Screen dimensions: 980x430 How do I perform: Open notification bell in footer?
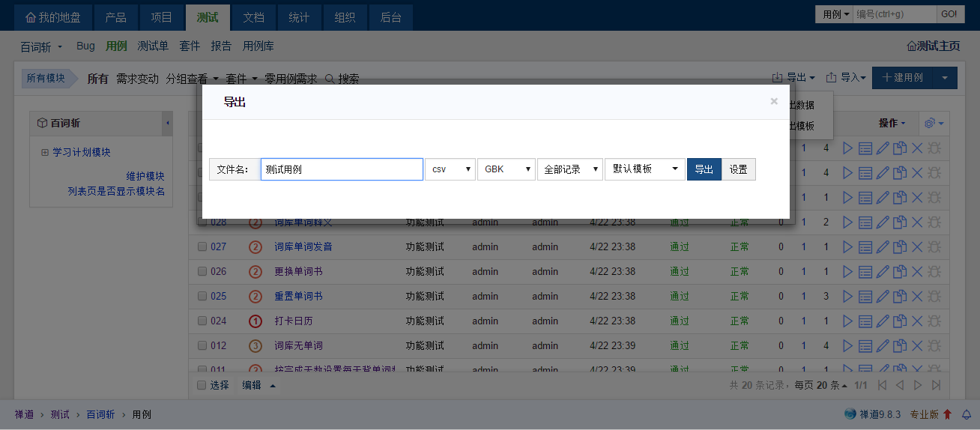coord(967,414)
